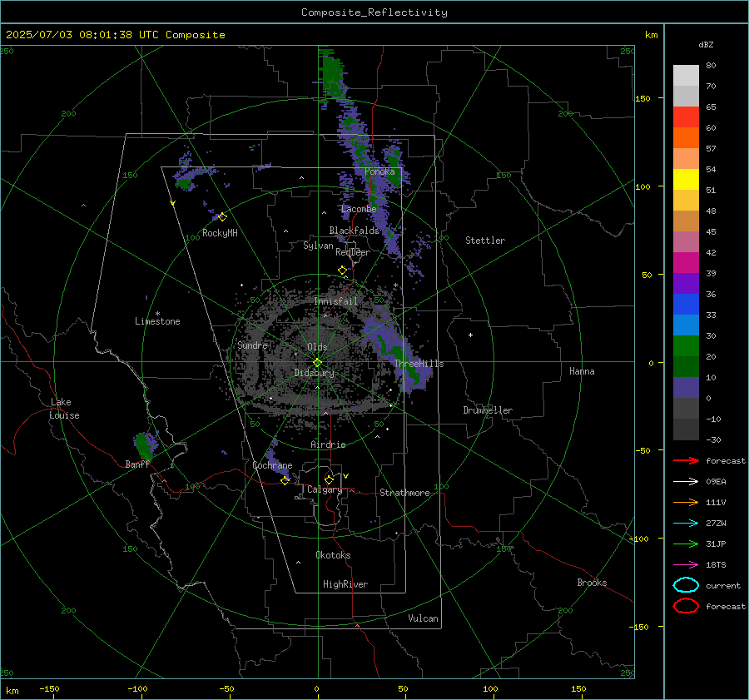Click the Innisfail city label
The image size is (749, 700).
335,301
